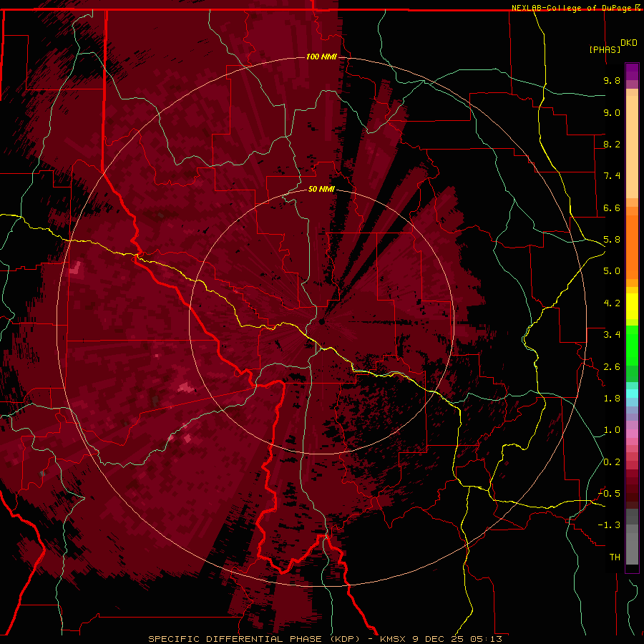
Task: Click the 1.8 value on the color scale
Action: click(612, 399)
